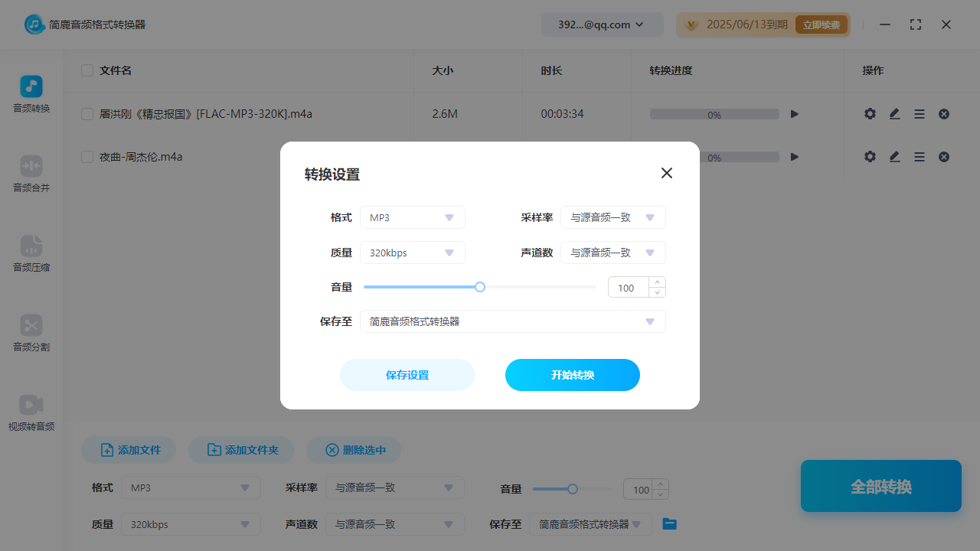Play the 屠洪刚《精忠报国》audio file
This screenshot has width=980, height=551.
coord(794,113)
